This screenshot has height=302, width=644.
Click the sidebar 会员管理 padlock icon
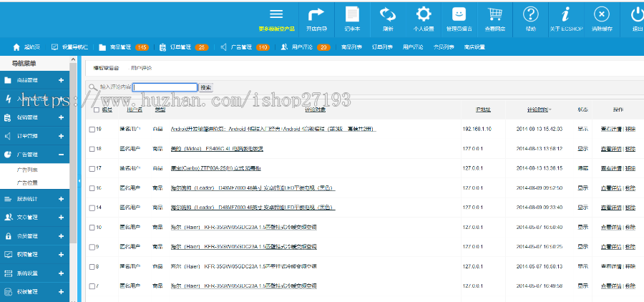click(8, 236)
